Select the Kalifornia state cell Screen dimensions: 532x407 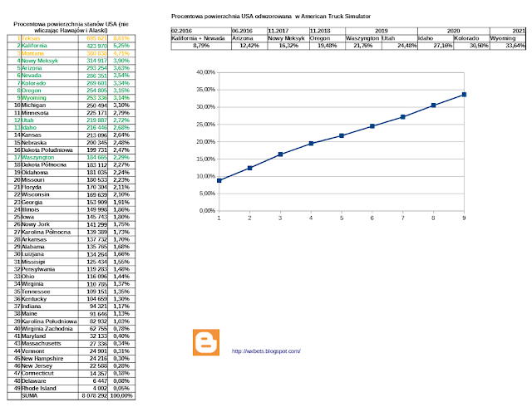tap(50, 46)
